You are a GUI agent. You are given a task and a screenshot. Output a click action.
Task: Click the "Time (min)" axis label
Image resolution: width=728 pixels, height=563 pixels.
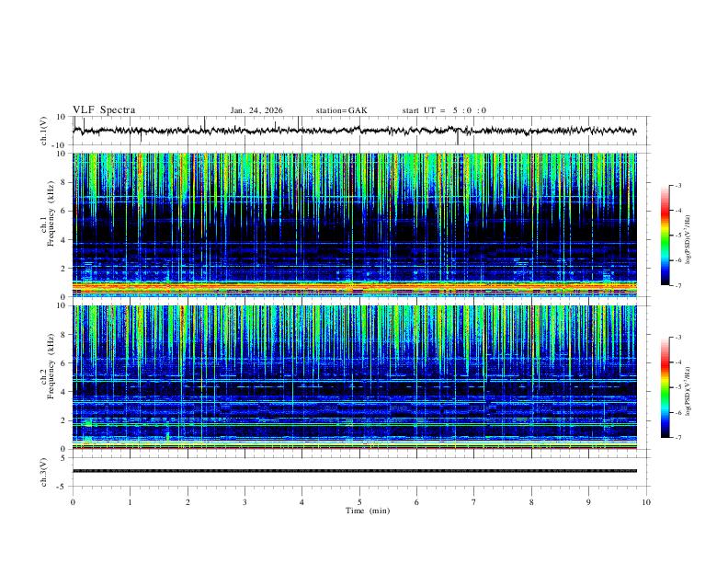368,511
